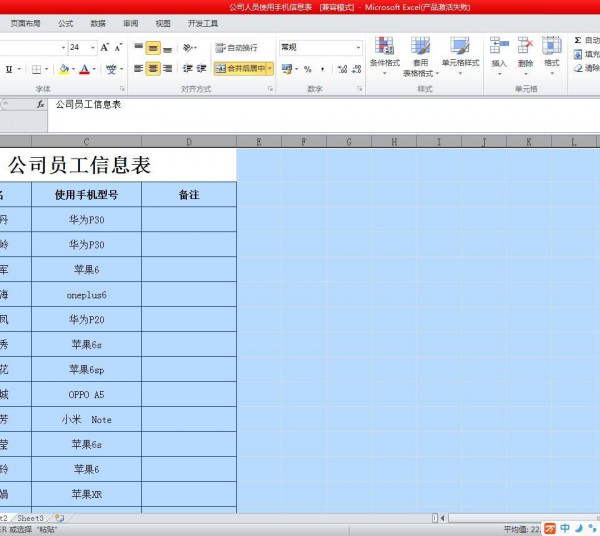Click the text orientation icon
The width and height of the screenshot is (600, 536).
pos(190,48)
